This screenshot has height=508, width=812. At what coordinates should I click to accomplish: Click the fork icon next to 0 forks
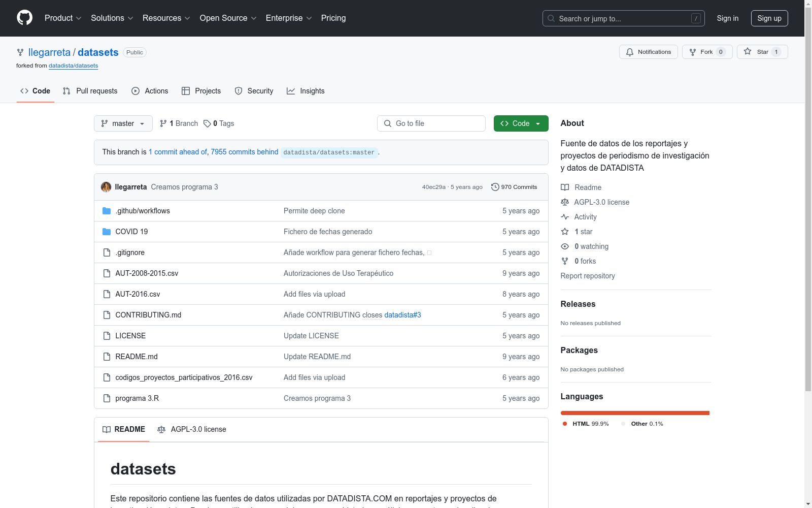[x=565, y=261]
